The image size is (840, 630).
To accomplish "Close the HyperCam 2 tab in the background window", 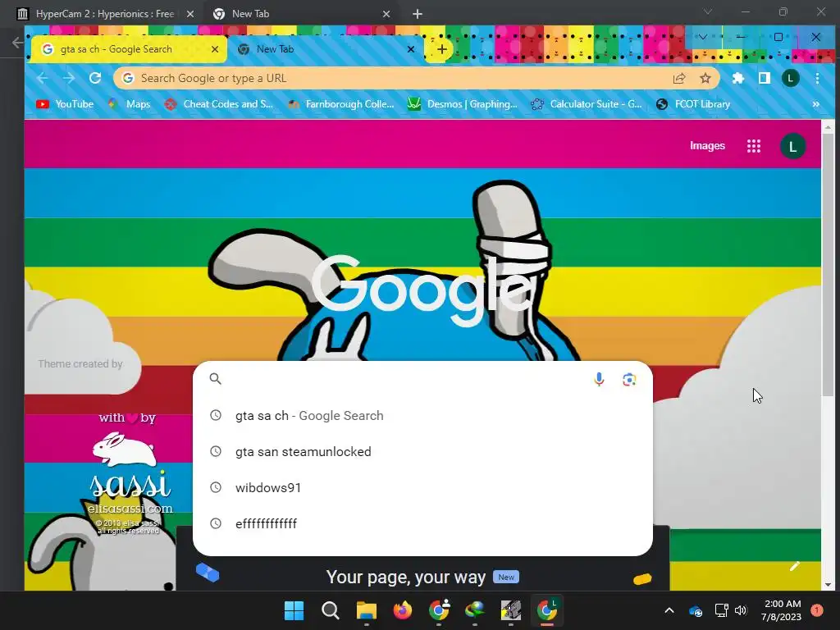I will click(190, 14).
